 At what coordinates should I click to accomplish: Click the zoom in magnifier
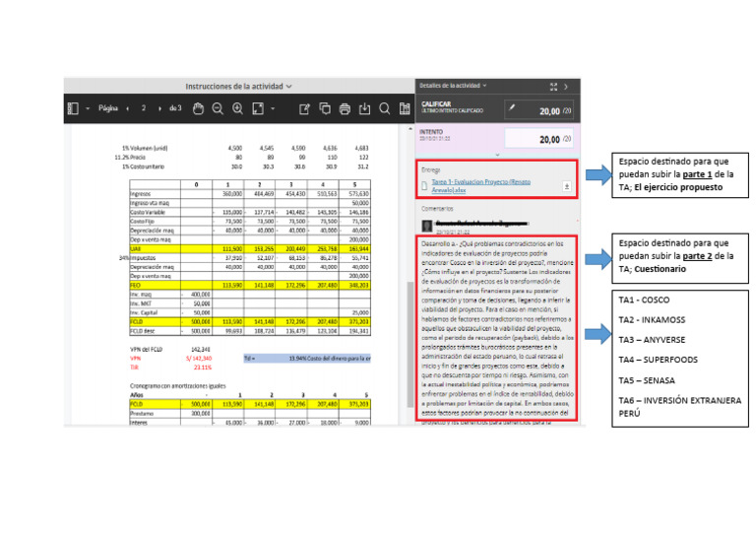237,108
